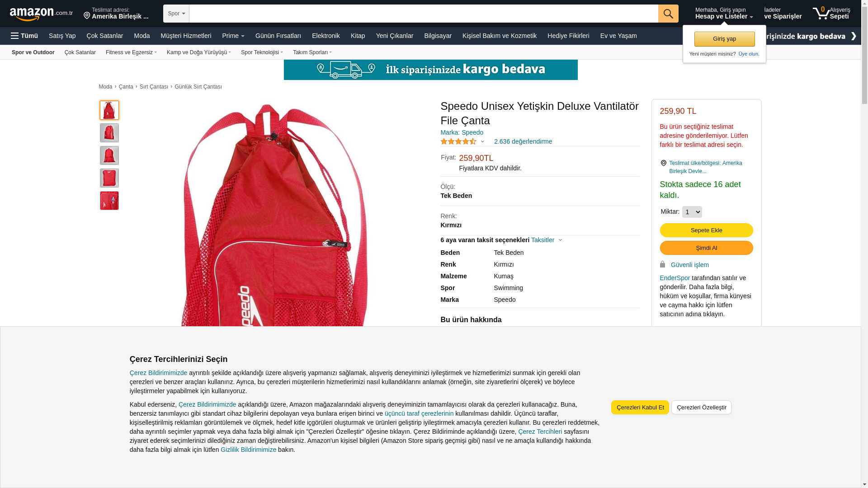The height and width of the screenshot is (488, 868).
Task: Click the magnifier search button
Action: click(x=668, y=14)
